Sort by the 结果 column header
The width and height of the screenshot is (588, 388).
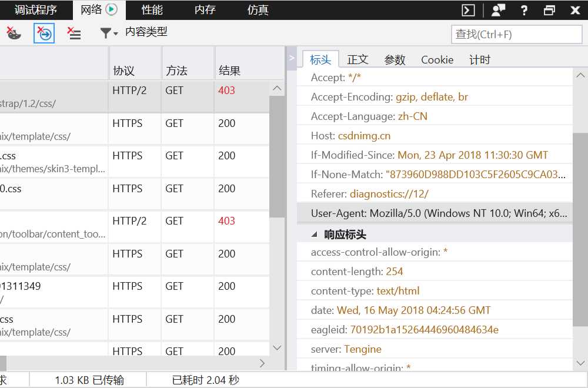[x=250, y=63]
